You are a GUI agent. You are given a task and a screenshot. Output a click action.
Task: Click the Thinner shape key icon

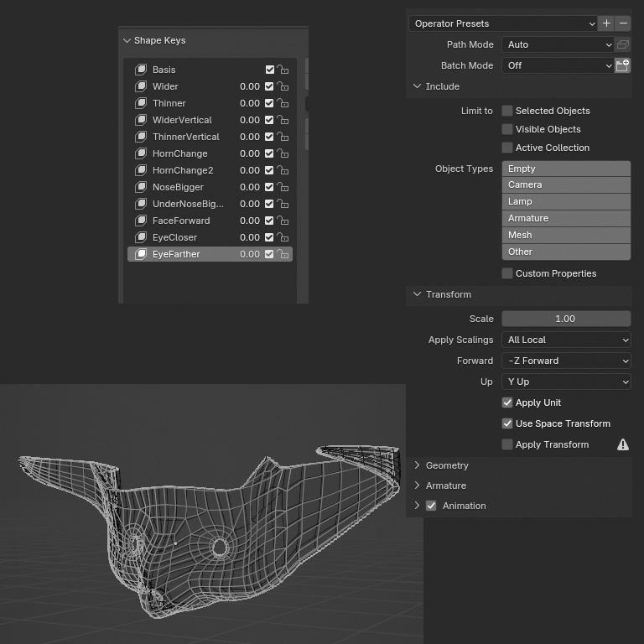(141, 103)
